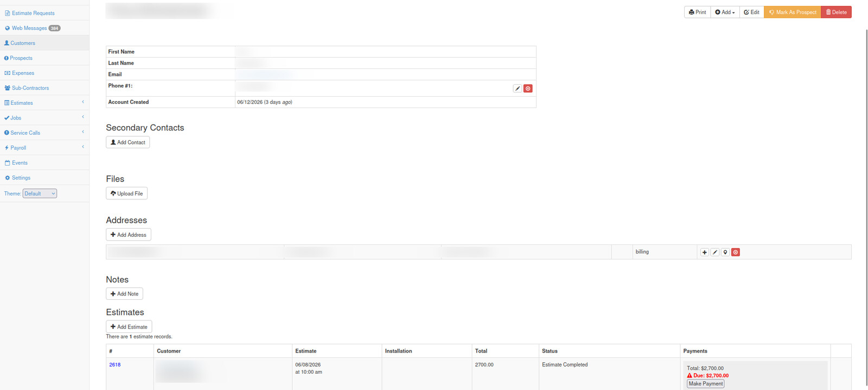
Task: Expand the Estimates submenu chevron
Action: [83, 102]
